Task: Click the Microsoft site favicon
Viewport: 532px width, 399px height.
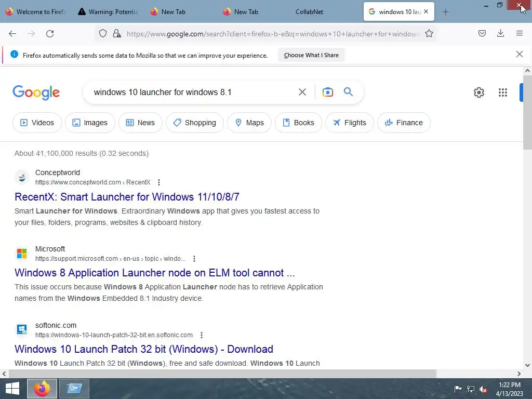Action: [x=22, y=254]
